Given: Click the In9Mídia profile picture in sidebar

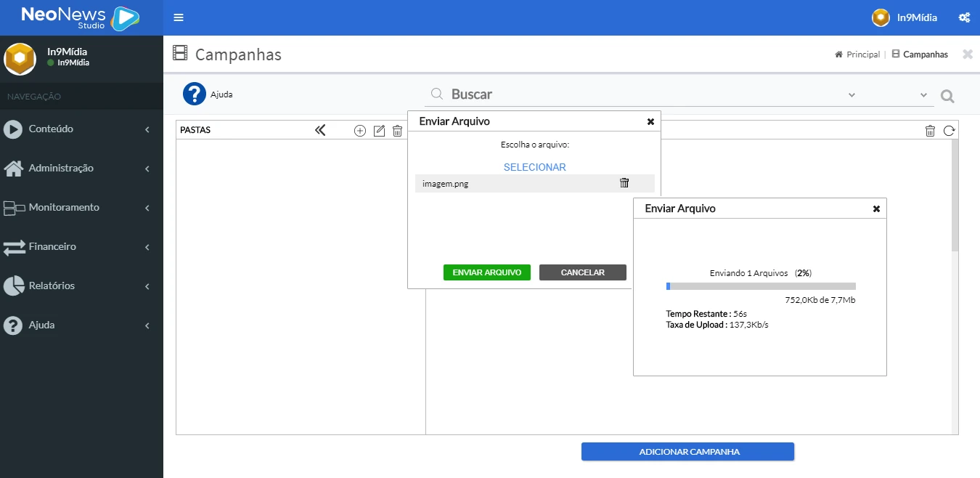Looking at the screenshot, I should point(20,59).
